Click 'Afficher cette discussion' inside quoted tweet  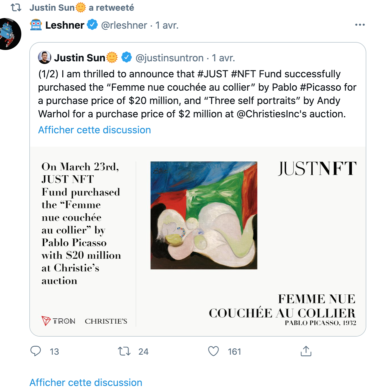pyautogui.click(x=94, y=130)
